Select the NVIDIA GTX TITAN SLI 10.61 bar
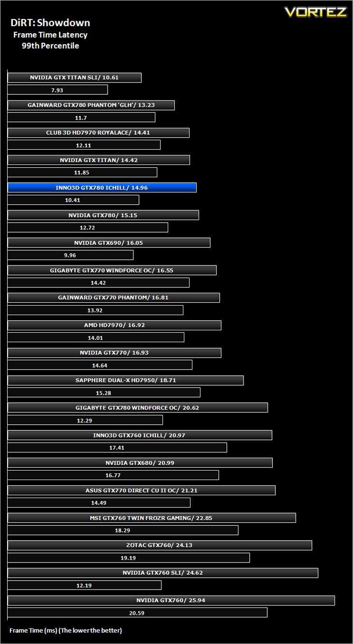The height and width of the screenshot is (644, 353). pyautogui.click(x=74, y=78)
